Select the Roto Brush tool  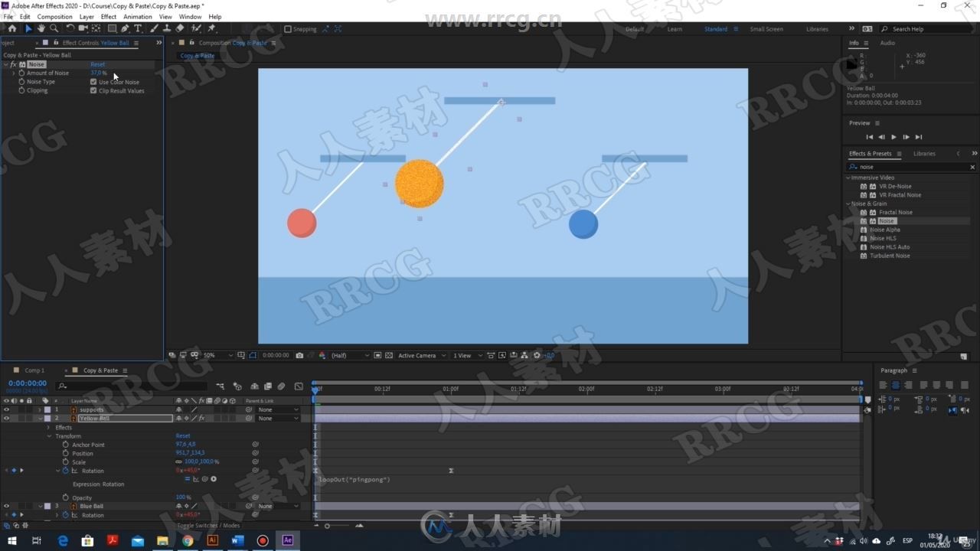tap(197, 28)
